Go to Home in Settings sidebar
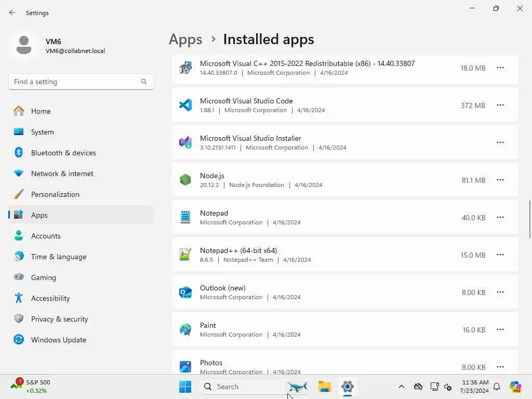 81,111
